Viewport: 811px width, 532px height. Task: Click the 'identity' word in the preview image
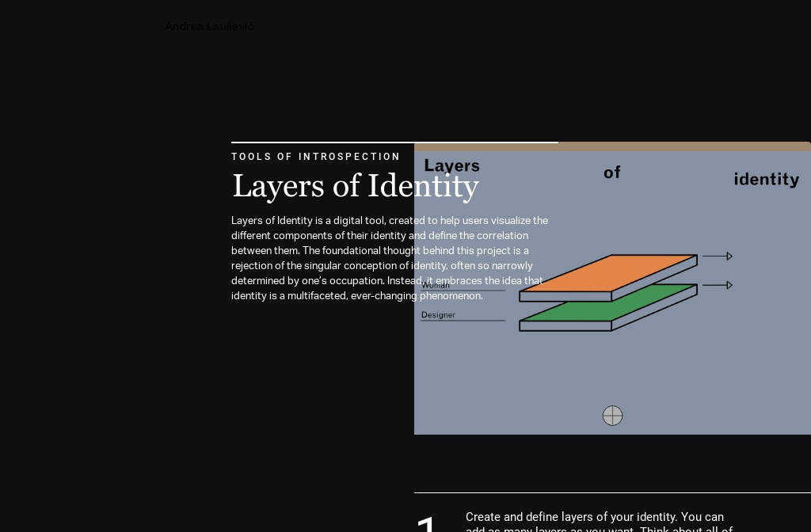click(x=766, y=180)
